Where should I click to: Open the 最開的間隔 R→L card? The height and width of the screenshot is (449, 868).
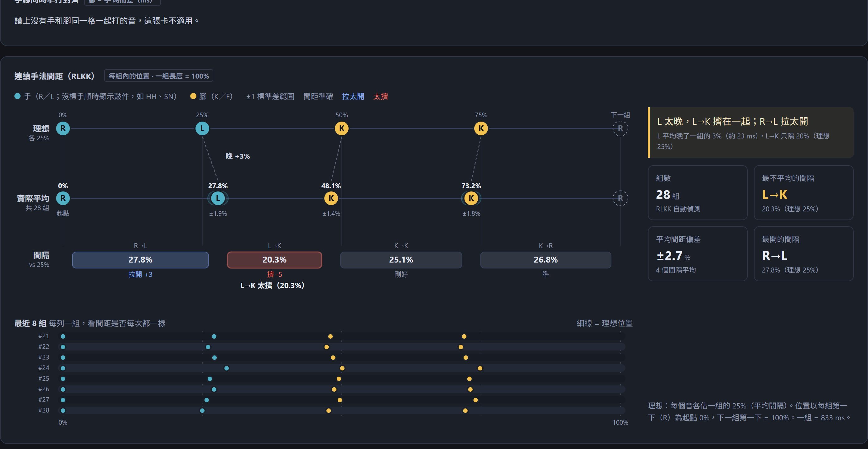click(804, 254)
